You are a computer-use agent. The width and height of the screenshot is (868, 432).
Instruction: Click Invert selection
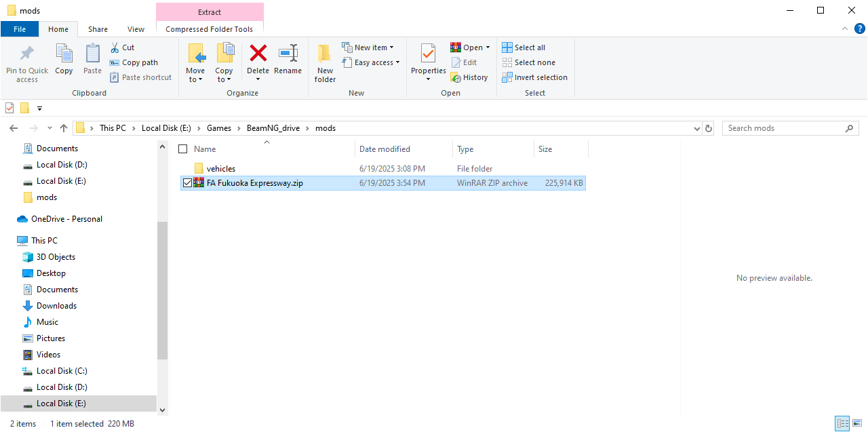[x=535, y=77]
